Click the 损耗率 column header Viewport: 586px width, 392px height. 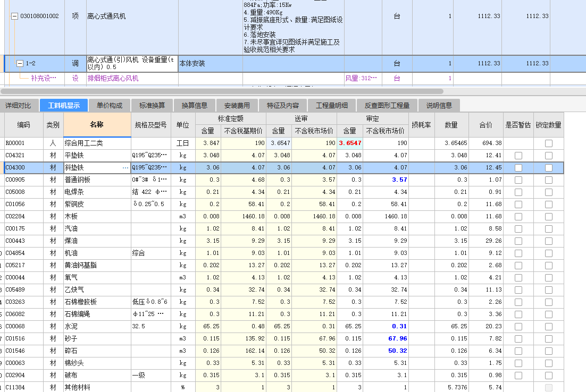click(x=421, y=125)
